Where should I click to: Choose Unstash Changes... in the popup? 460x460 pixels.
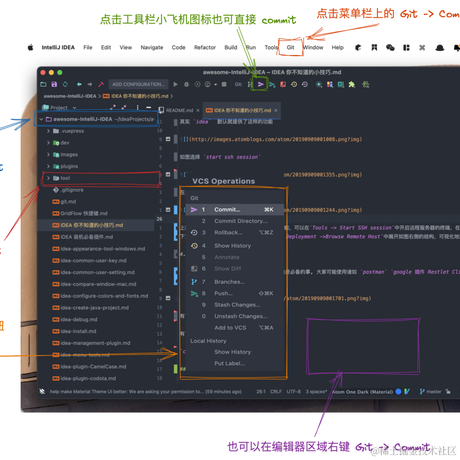[x=235, y=316]
